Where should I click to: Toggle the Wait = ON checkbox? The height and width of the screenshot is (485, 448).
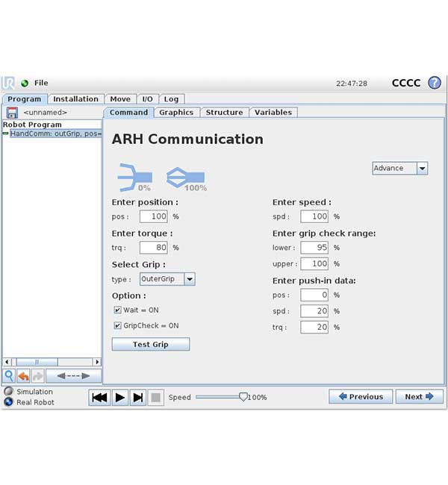tap(117, 310)
